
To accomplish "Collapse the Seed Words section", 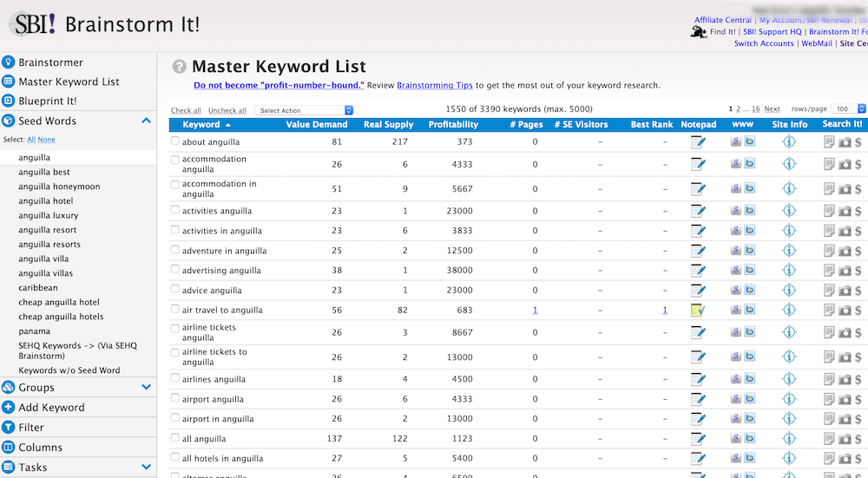I will (146, 121).
